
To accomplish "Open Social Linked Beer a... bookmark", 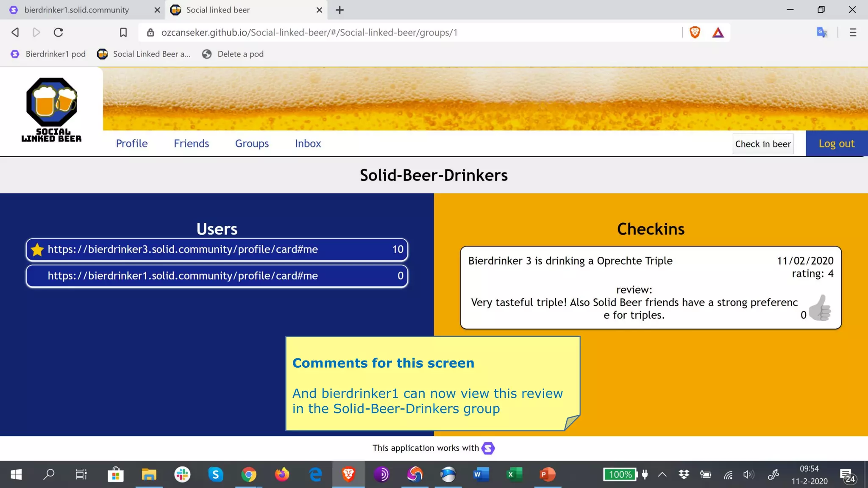I will click(144, 54).
